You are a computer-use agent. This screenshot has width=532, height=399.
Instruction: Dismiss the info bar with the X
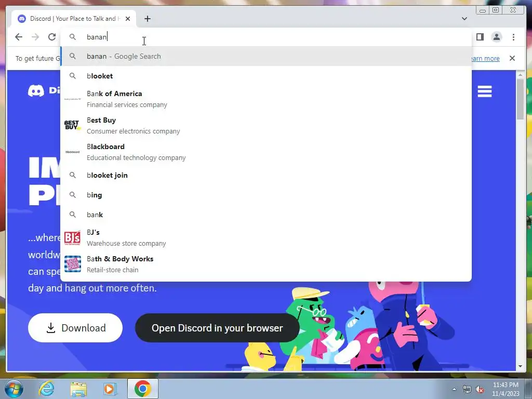(512, 58)
